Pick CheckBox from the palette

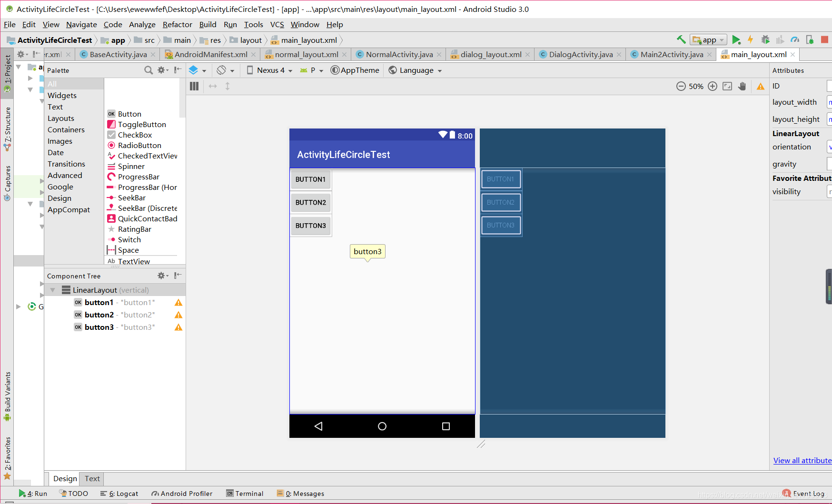coord(135,135)
